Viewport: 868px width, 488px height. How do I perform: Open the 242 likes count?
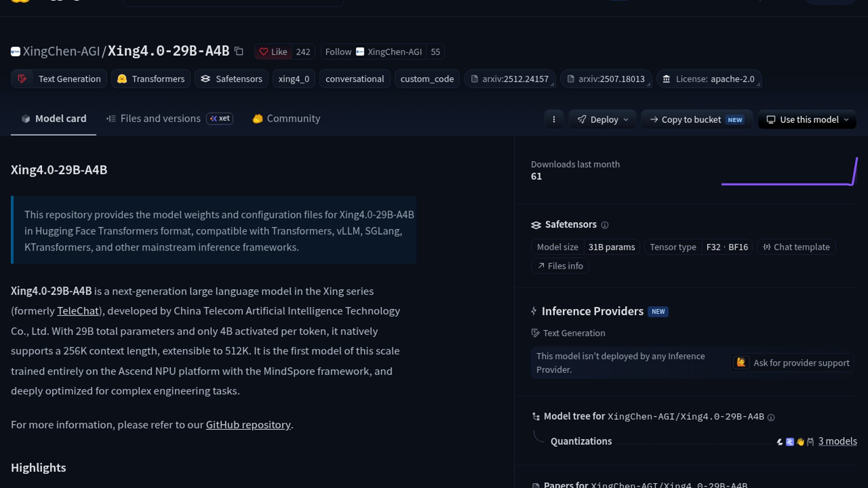(303, 52)
